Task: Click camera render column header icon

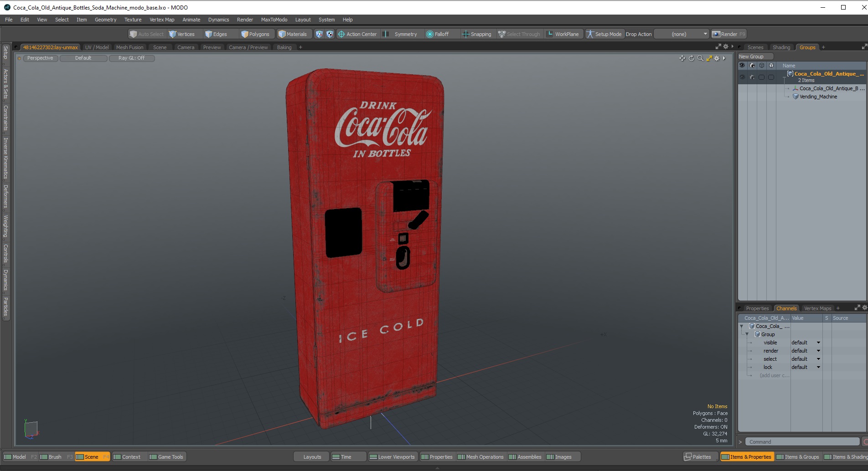Action: coord(752,66)
